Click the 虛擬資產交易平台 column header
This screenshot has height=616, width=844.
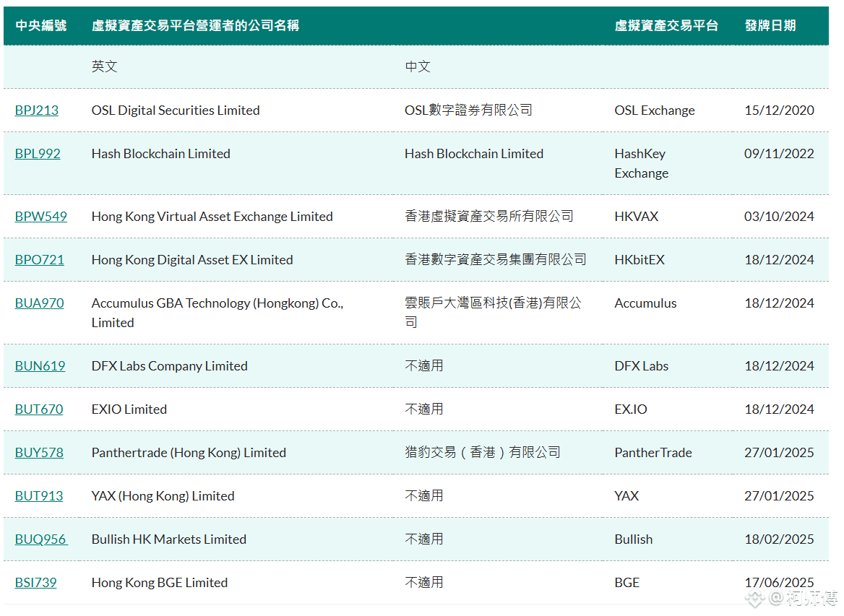pyautogui.click(x=666, y=25)
